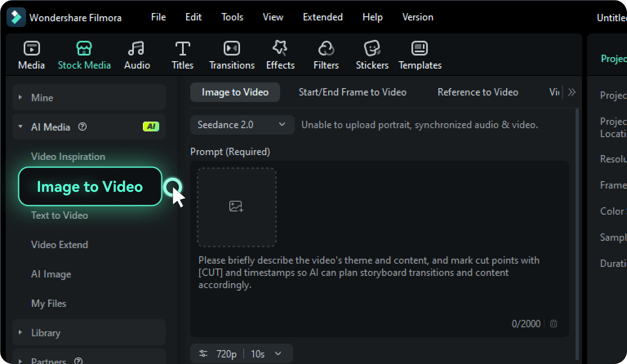Clear the prompt using the trash icon

point(554,324)
